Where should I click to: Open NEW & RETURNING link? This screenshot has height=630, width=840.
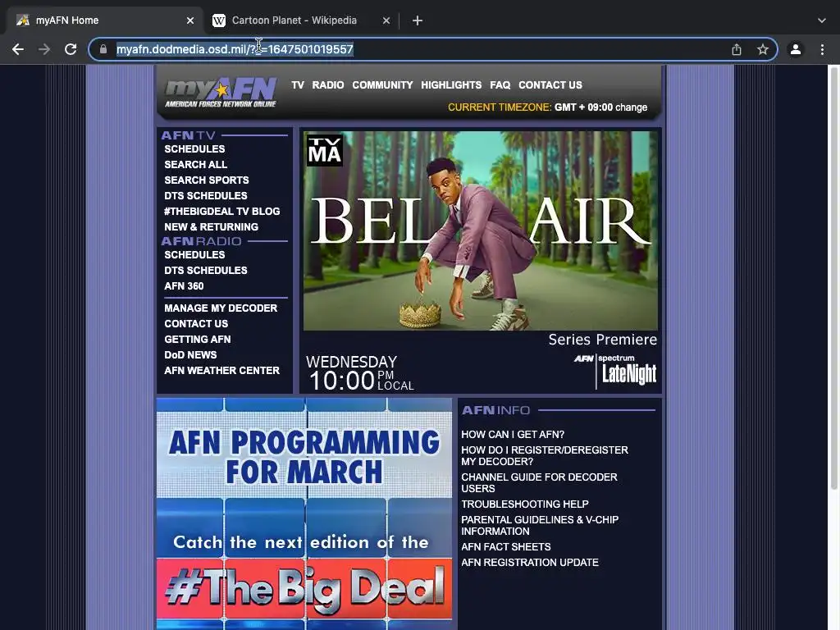point(211,226)
